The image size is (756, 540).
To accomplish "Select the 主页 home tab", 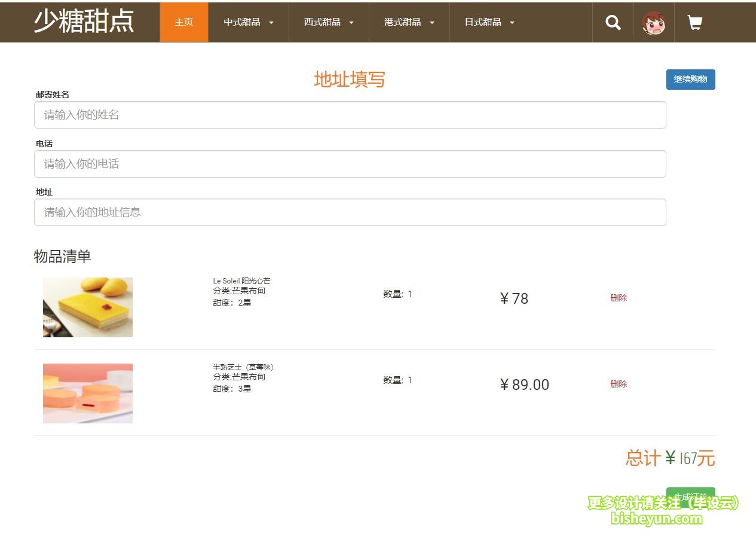I will [183, 22].
